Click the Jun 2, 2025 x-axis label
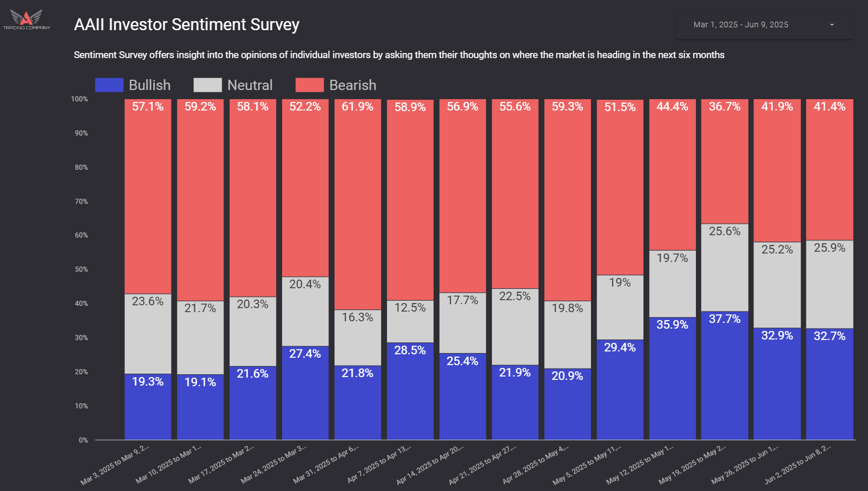868x491 pixels. tap(797, 464)
